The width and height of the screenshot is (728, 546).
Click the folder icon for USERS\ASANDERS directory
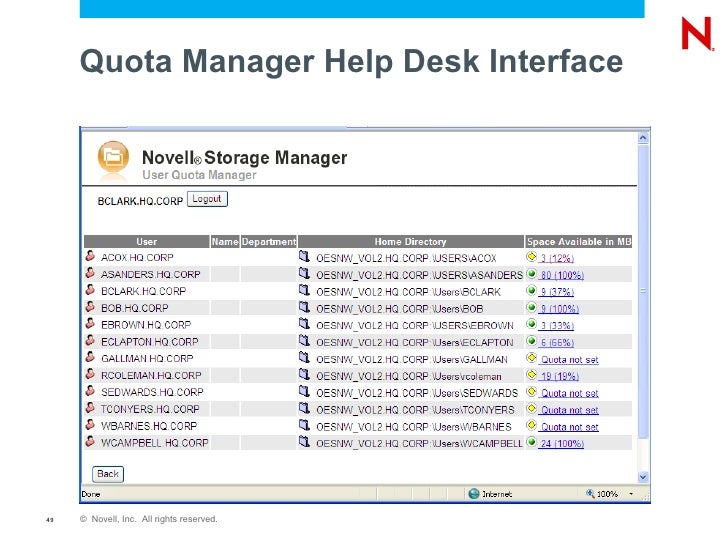pyautogui.click(x=304, y=273)
